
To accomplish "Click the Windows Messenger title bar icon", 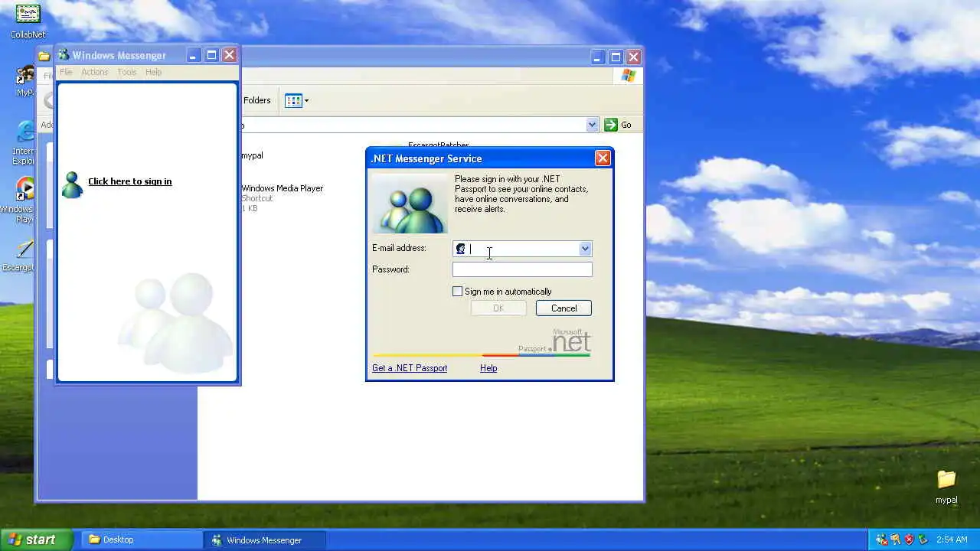I will point(64,55).
